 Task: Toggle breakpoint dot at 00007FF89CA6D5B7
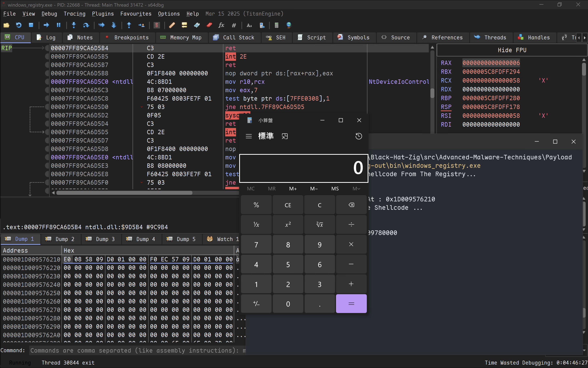[47, 65]
